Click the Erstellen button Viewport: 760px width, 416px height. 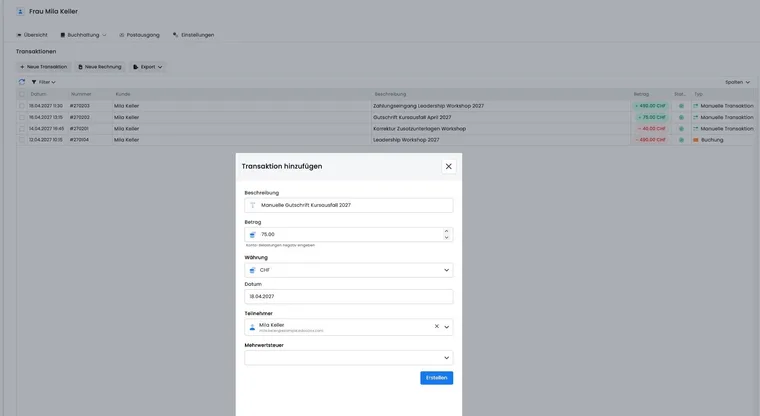point(436,378)
